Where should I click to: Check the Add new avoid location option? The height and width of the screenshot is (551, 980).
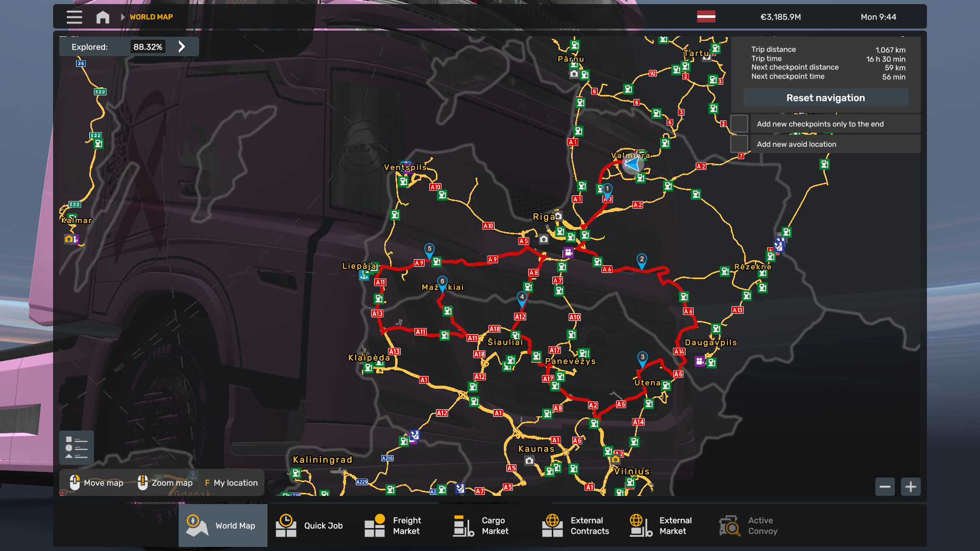[739, 144]
